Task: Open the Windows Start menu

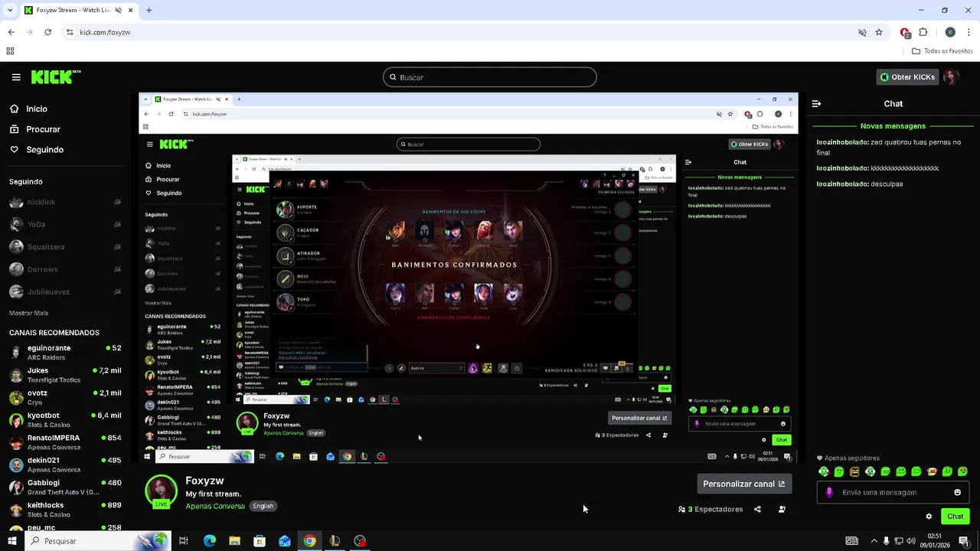Action: click(11, 541)
